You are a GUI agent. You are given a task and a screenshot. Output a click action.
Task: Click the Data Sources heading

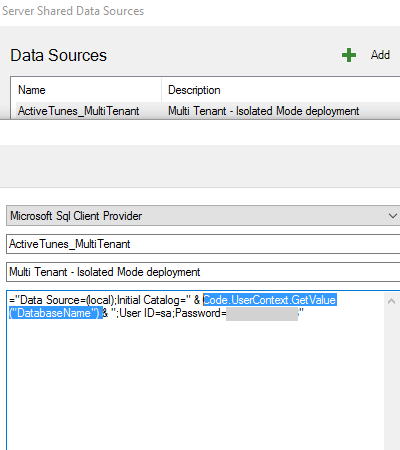tap(58, 55)
